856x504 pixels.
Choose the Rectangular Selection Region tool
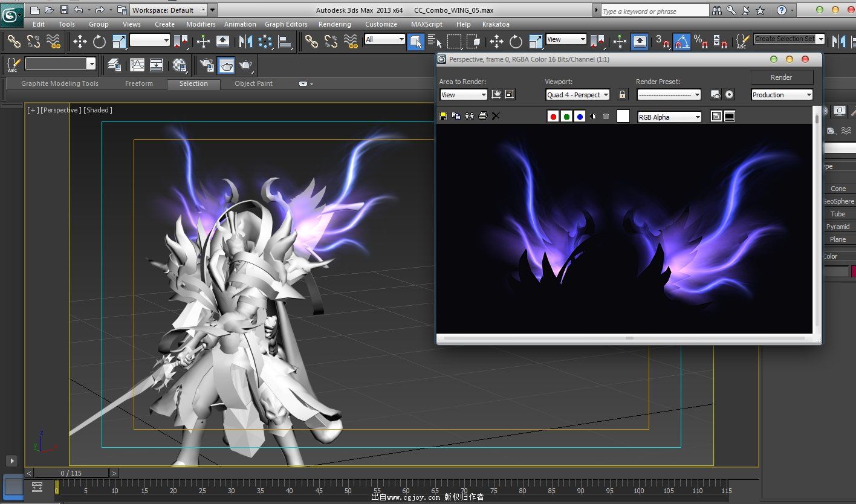(x=454, y=41)
